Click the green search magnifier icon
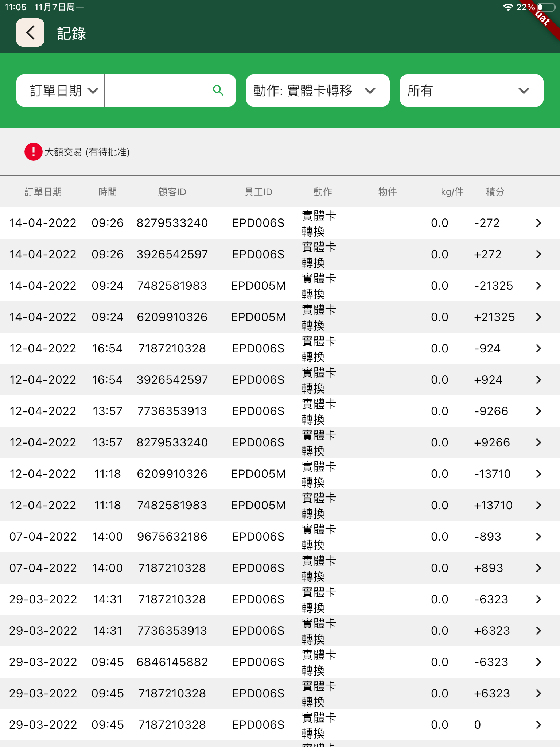This screenshot has height=747, width=560. (x=218, y=90)
